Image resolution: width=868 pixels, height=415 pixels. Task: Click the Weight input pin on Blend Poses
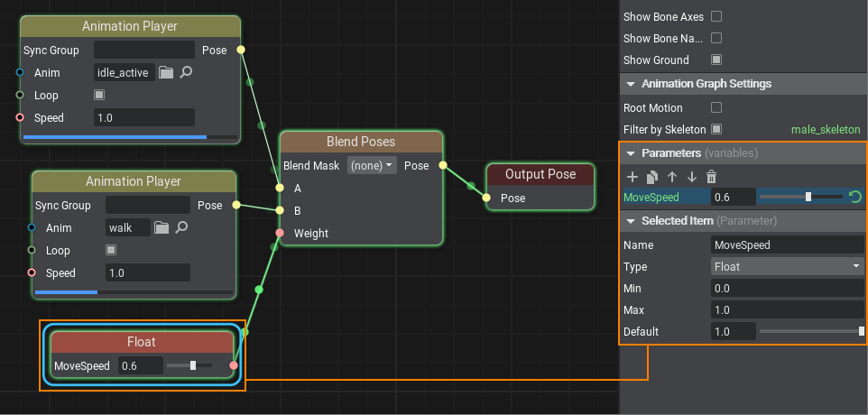[x=280, y=233]
